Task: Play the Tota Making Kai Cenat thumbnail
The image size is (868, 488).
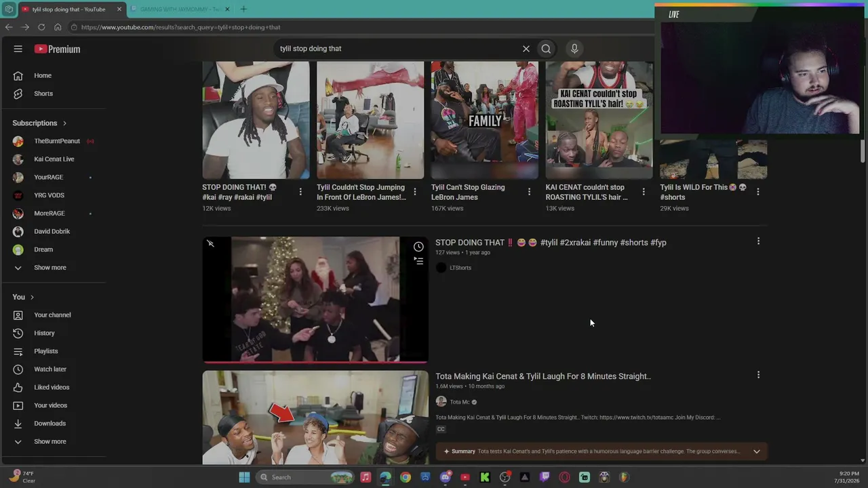Action: (315, 418)
